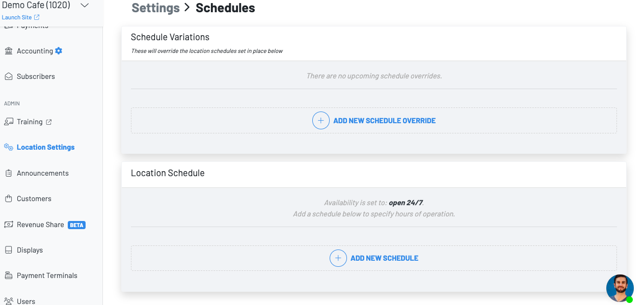Go back to Settings via breadcrumb

click(x=155, y=8)
